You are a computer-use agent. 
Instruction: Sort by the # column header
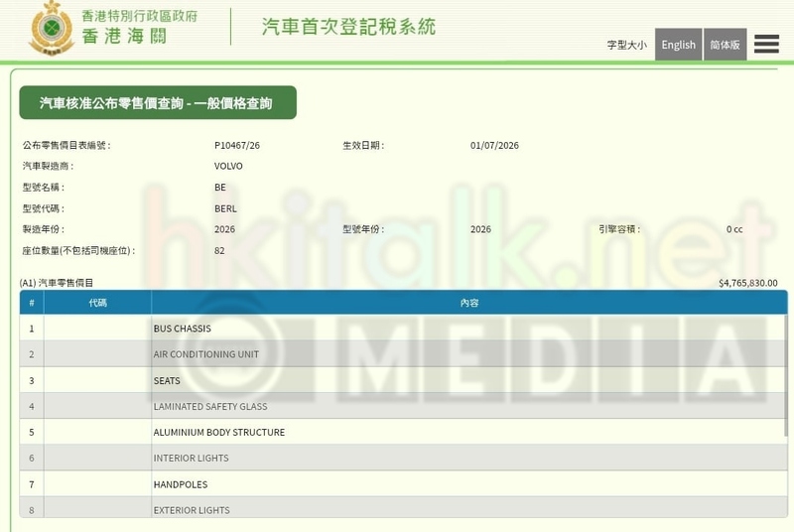[32, 303]
